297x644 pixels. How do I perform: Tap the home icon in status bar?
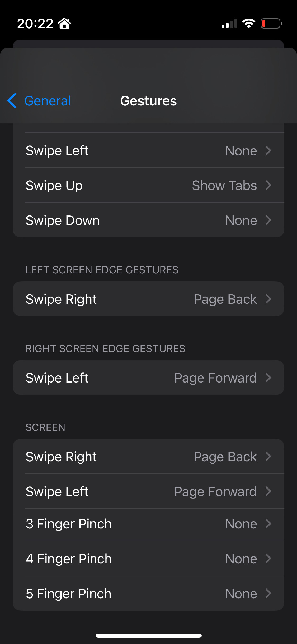coord(64,24)
